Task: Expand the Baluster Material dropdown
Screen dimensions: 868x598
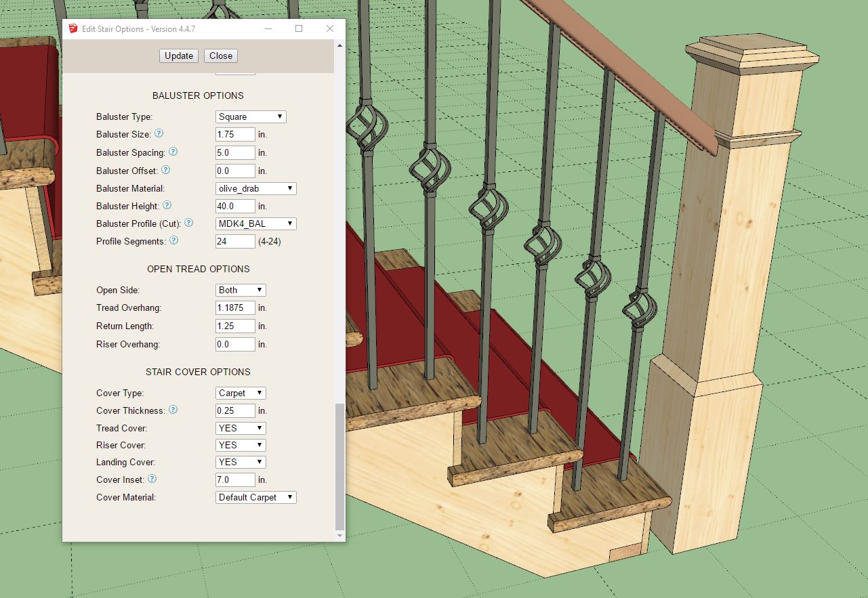Action: pos(255,188)
